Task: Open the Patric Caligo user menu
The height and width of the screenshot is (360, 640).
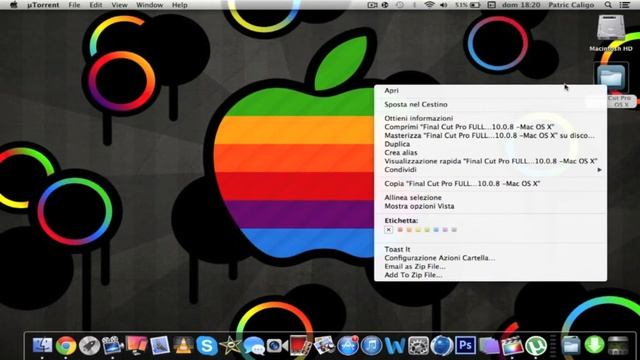Action: pos(571,5)
